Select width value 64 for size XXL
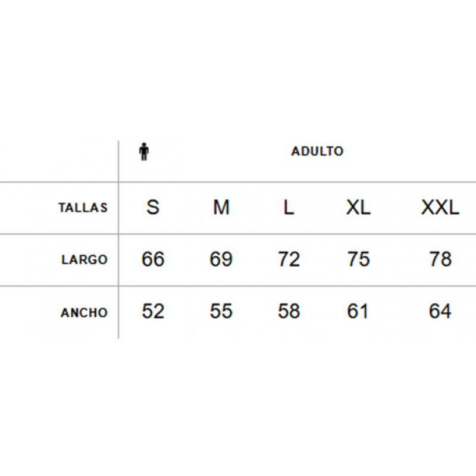The height and width of the screenshot is (476, 476). click(x=440, y=311)
